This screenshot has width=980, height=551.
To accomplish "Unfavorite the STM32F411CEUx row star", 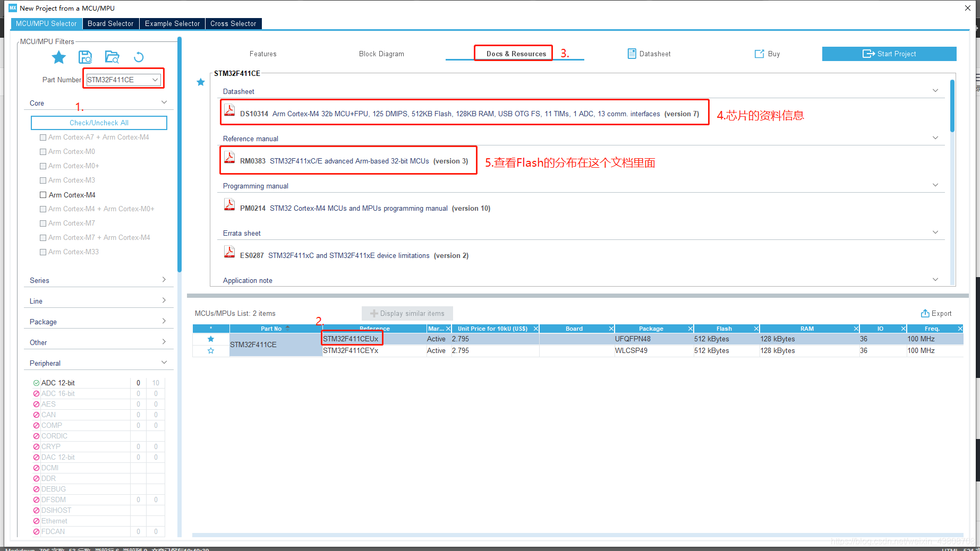I will [x=211, y=339].
